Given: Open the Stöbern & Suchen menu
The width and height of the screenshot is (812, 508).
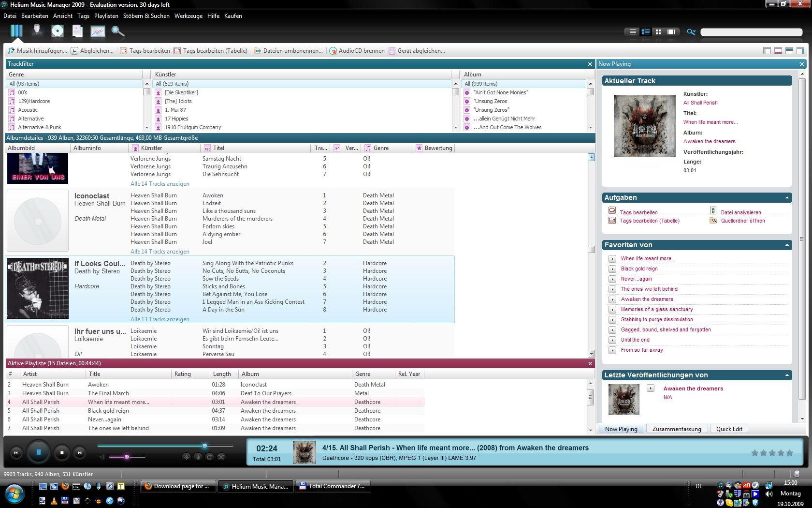Looking at the screenshot, I should coord(146,16).
